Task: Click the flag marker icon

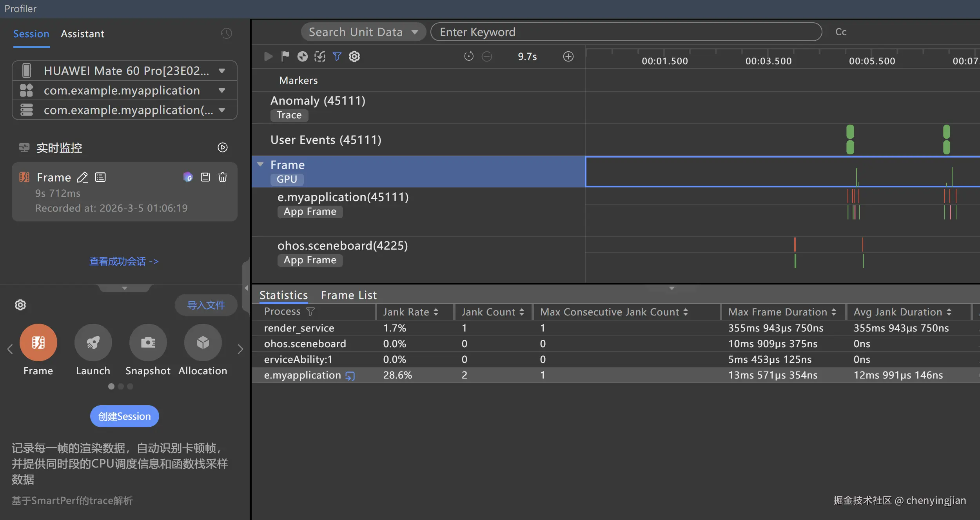Action: coord(285,56)
